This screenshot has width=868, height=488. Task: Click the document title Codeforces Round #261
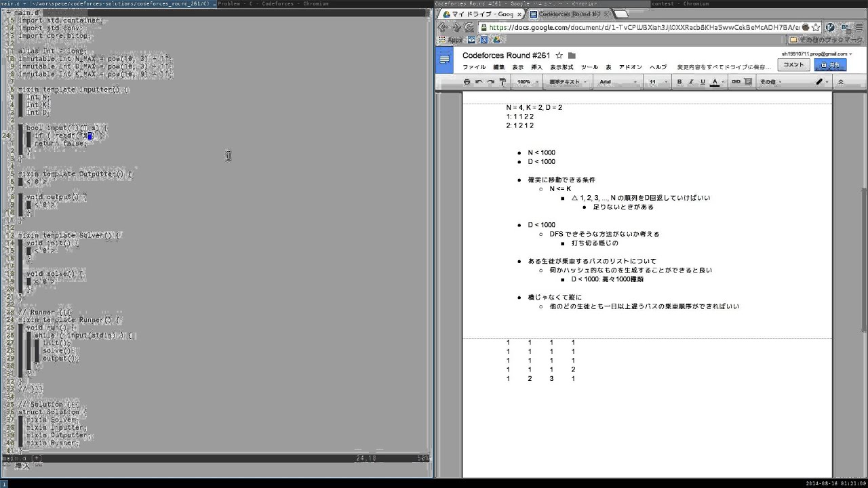506,56
